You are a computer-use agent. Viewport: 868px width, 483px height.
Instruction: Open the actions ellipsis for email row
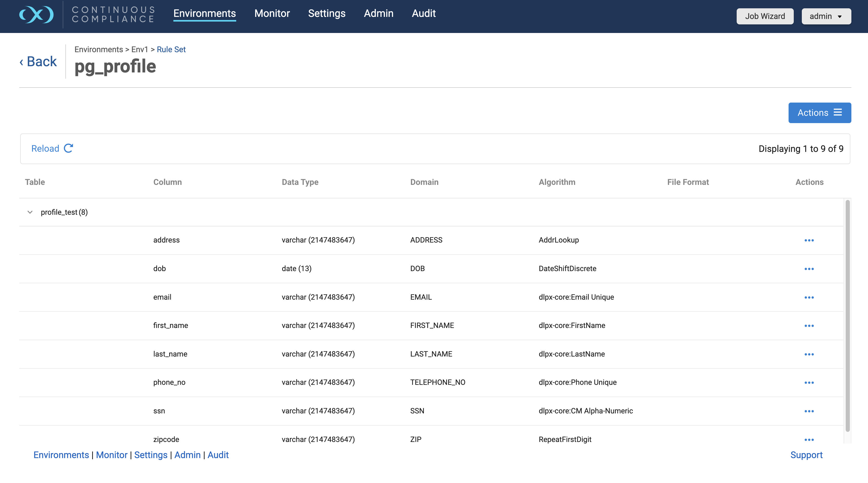pyautogui.click(x=809, y=297)
